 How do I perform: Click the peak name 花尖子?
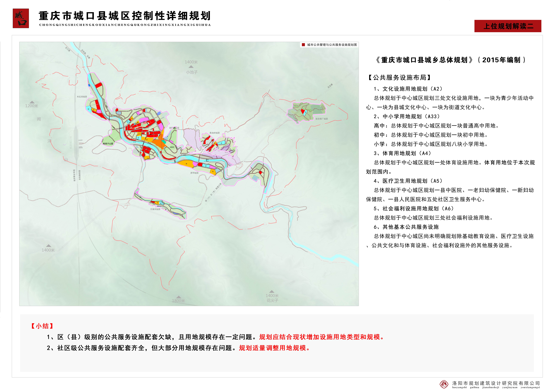[272, 301]
